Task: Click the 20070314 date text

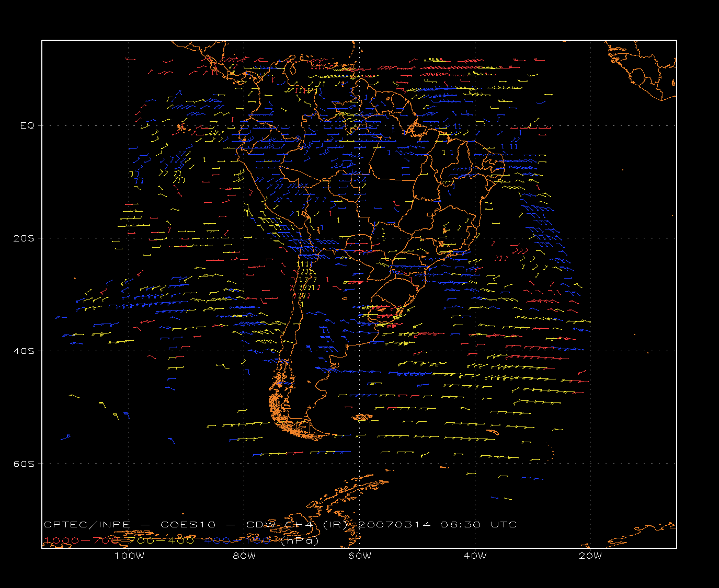Action: pyautogui.click(x=394, y=524)
